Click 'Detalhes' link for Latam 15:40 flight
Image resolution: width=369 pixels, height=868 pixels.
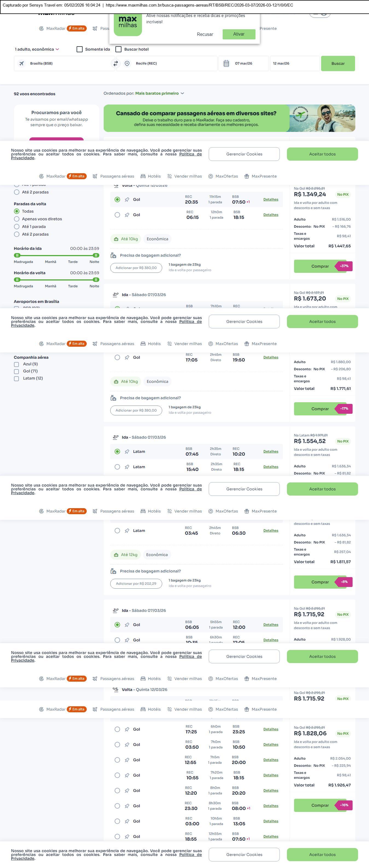tap(271, 467)
